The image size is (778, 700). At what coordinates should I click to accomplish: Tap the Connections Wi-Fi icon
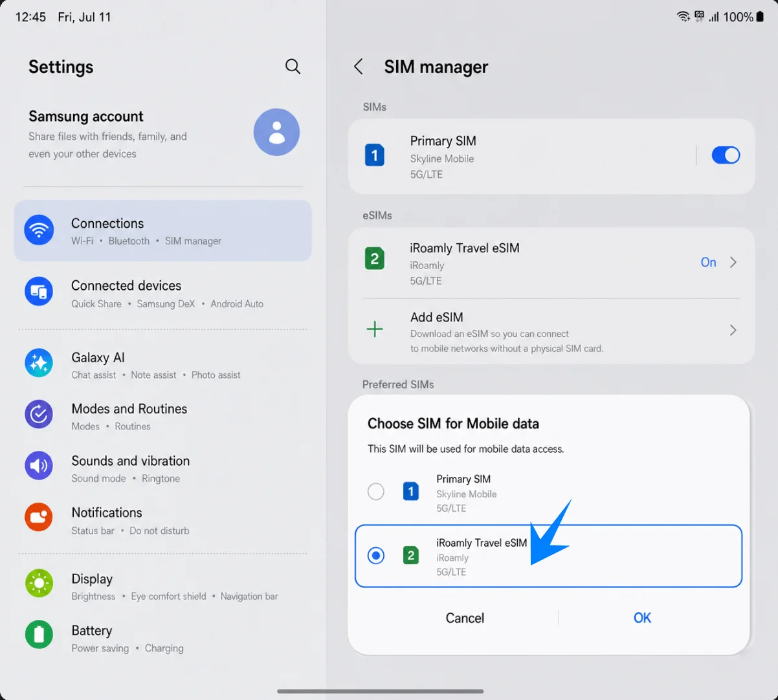pyautogui.click(x=39, y=230)
